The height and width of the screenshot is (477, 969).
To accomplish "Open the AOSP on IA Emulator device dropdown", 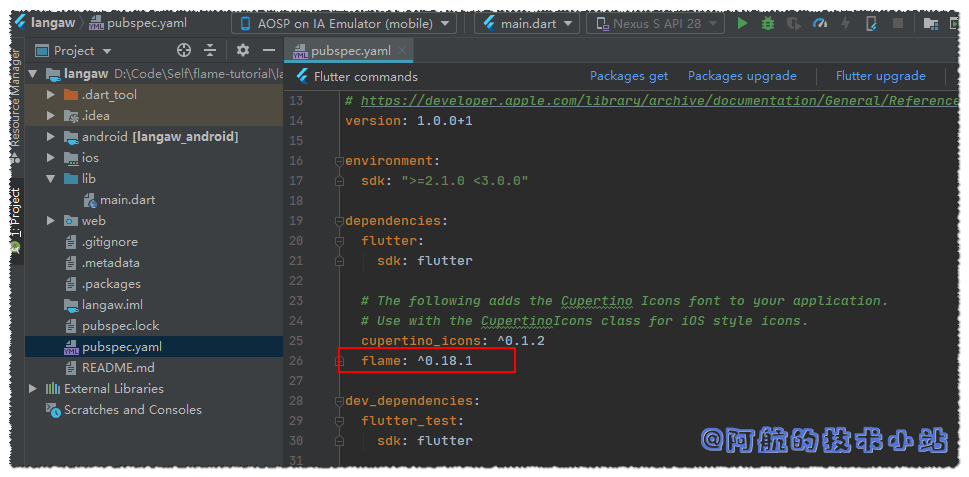I will click(x=343, y=23).
